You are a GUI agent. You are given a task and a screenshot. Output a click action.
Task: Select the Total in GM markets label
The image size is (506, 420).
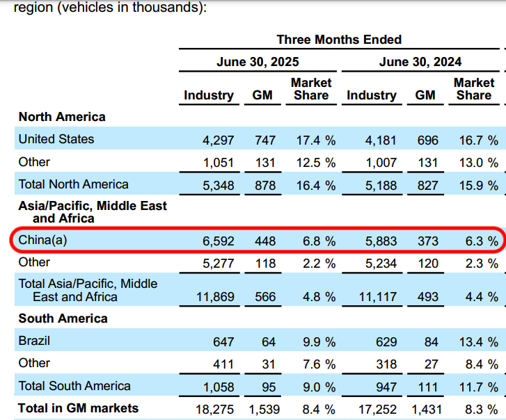pos(78,408)
